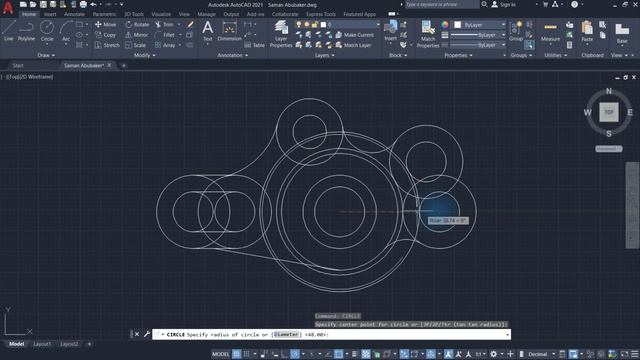This screenshot has height=360, width=640.
Task: Select the Dimension tool
Action: [229, 31]
